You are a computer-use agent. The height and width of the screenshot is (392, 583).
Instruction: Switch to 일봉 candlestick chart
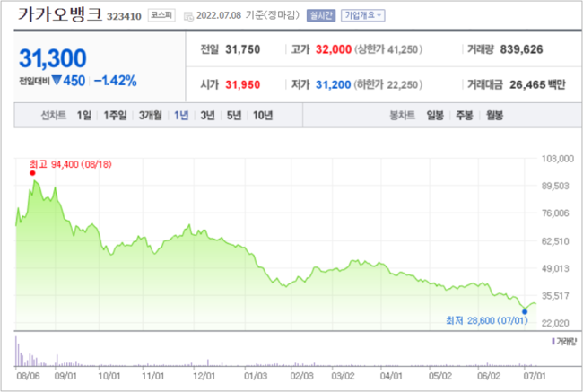point(435,116)
